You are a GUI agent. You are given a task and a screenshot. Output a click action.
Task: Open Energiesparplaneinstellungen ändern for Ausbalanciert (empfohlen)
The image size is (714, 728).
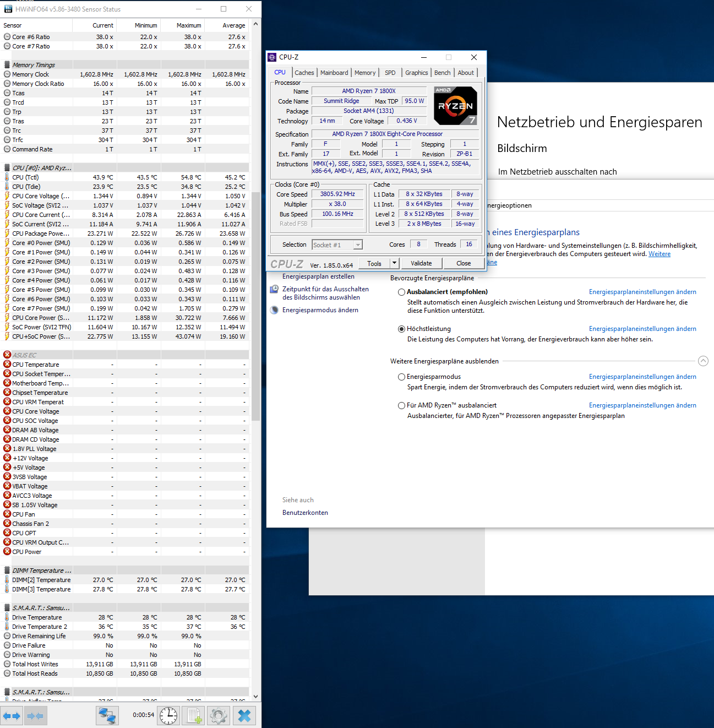tap(642, 292)
